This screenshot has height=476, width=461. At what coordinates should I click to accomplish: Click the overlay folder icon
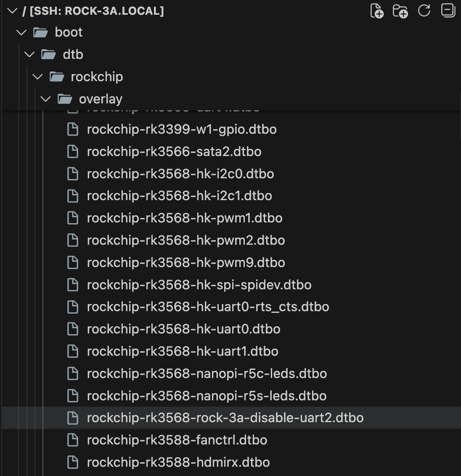65,99
